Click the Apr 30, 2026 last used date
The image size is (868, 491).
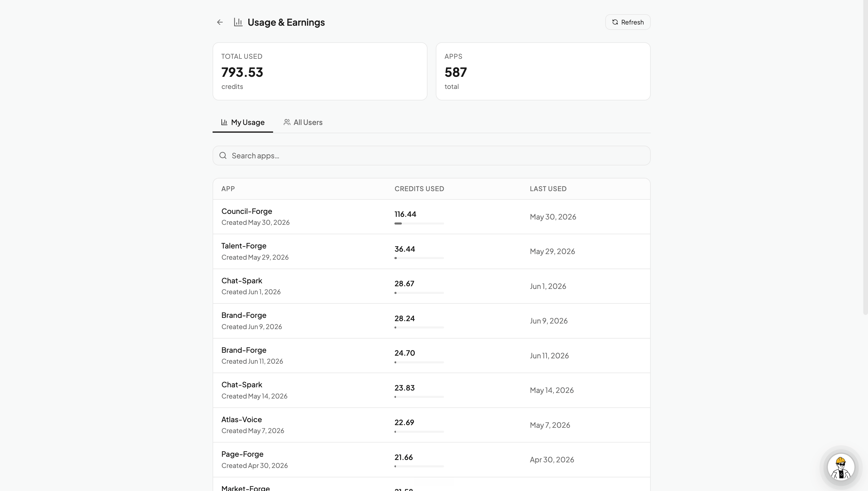[552, 460]
